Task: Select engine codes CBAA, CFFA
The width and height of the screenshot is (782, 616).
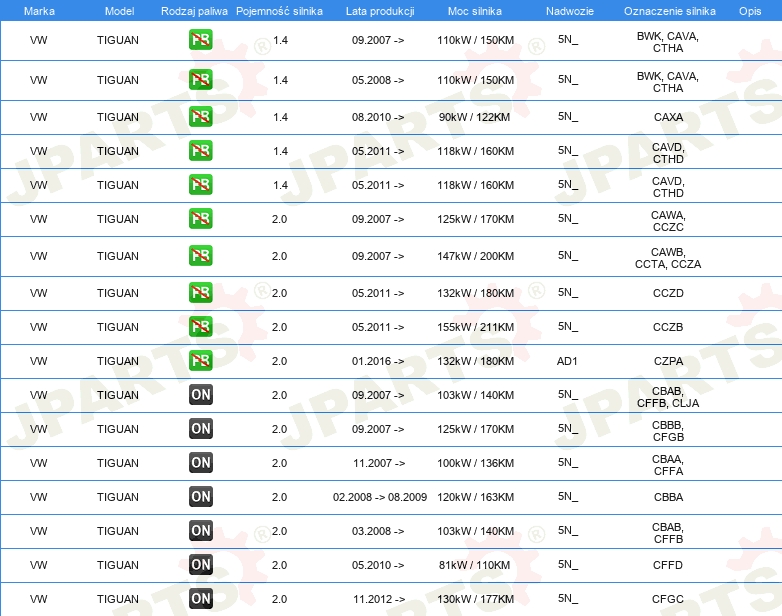Action: coord(668,465)
